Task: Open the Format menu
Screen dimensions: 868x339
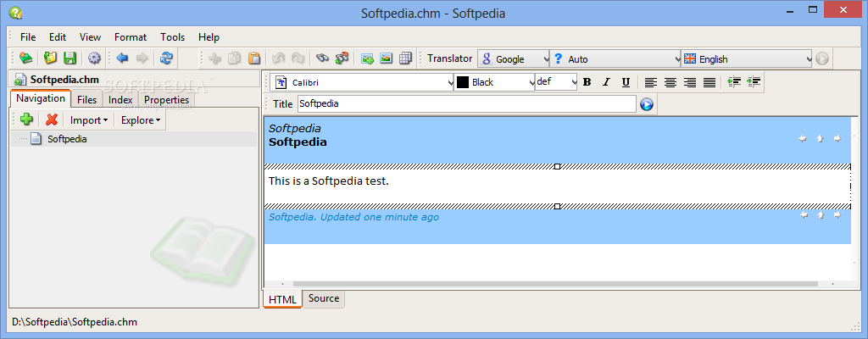Action: pyautogui.click(x=131, y=37)
